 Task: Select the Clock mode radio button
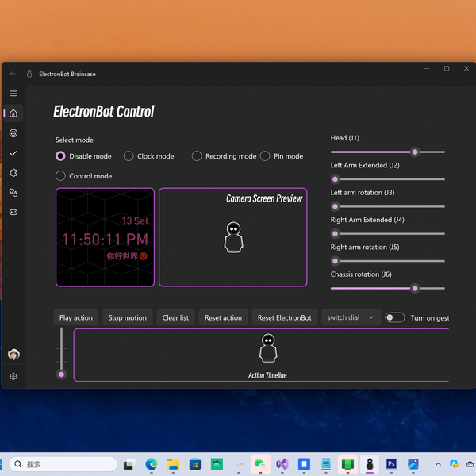(x=129, y=156)
